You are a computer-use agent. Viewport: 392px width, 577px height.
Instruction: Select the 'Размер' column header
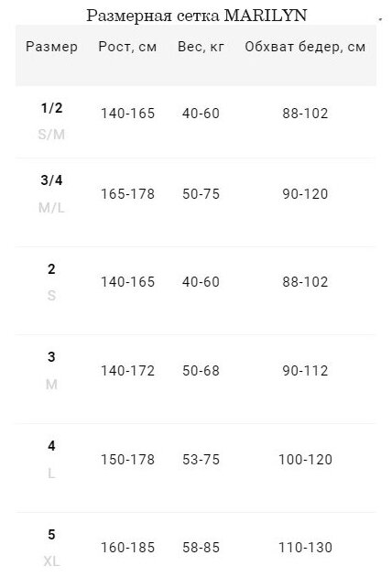coord(51,47)
